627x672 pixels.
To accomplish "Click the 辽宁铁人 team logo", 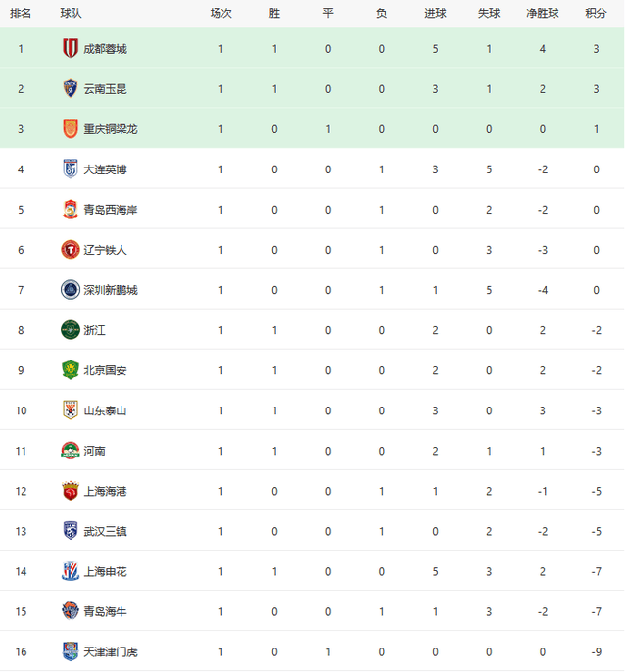I will [71, 249].
